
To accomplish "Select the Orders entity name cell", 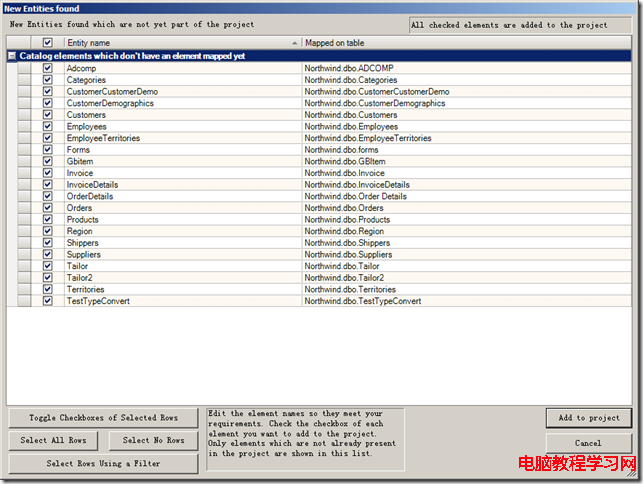I will tap(183, 208).
